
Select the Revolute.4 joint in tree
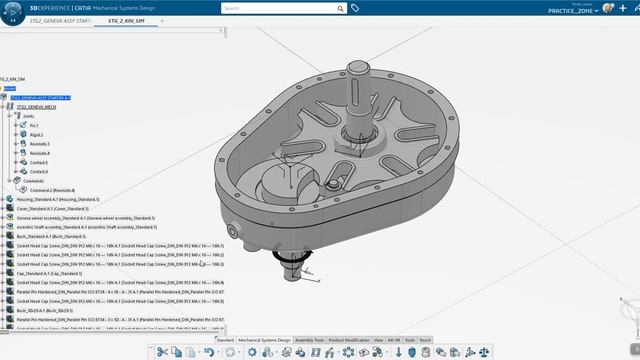[x=40, y=153]
